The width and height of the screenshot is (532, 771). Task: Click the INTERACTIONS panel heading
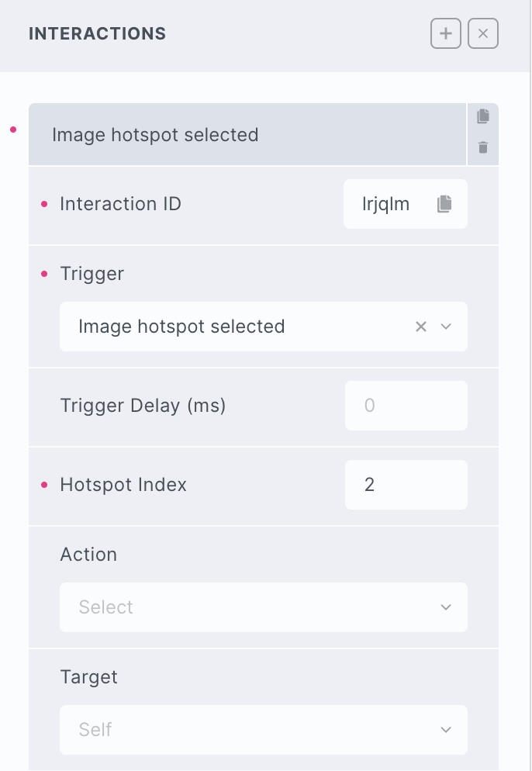point(97,34)
